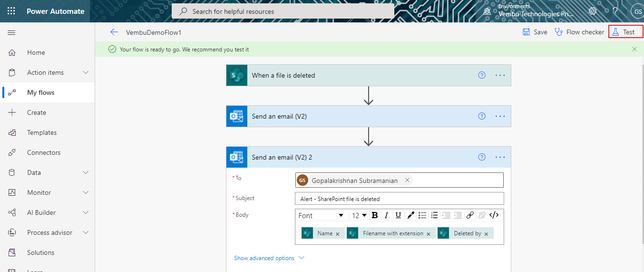Viewport: 644px width, 272px height.
Task: Open Process advisor in sidebar
Action: [49, 232]
